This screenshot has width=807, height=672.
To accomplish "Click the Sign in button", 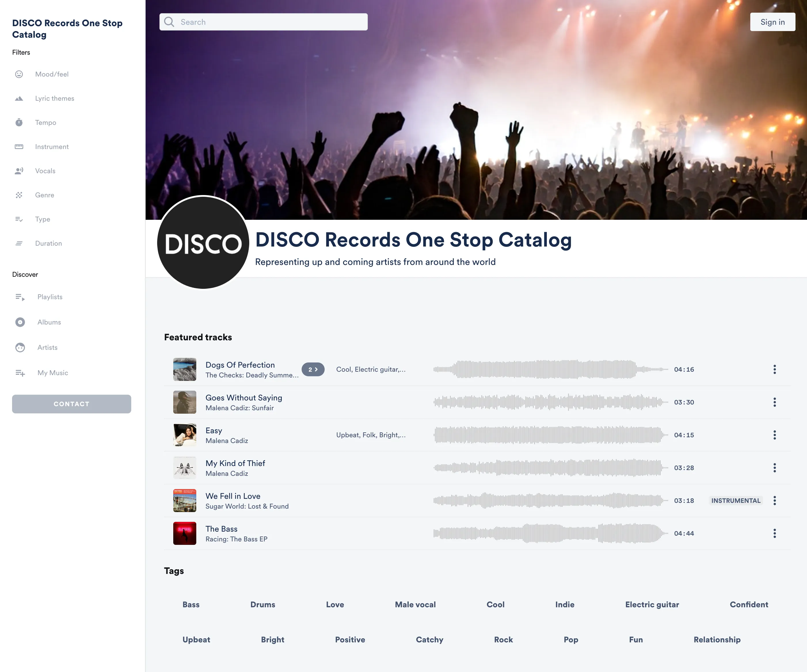I will pos(772,22).
